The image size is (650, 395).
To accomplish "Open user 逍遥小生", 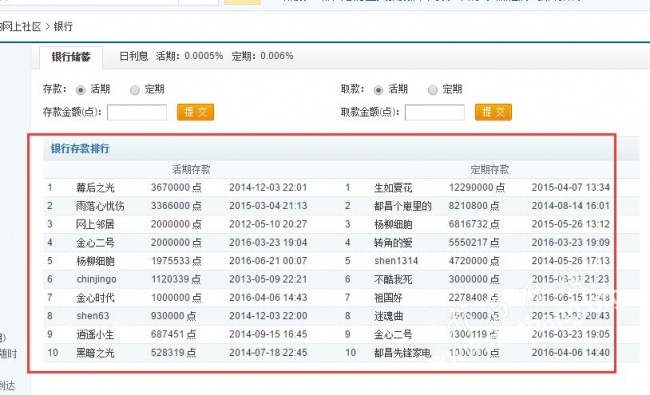I will point(95,334).
